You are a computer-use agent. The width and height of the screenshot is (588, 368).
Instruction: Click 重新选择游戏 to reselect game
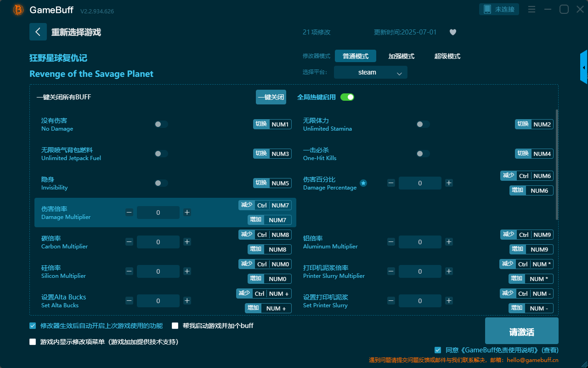point(76,32)
